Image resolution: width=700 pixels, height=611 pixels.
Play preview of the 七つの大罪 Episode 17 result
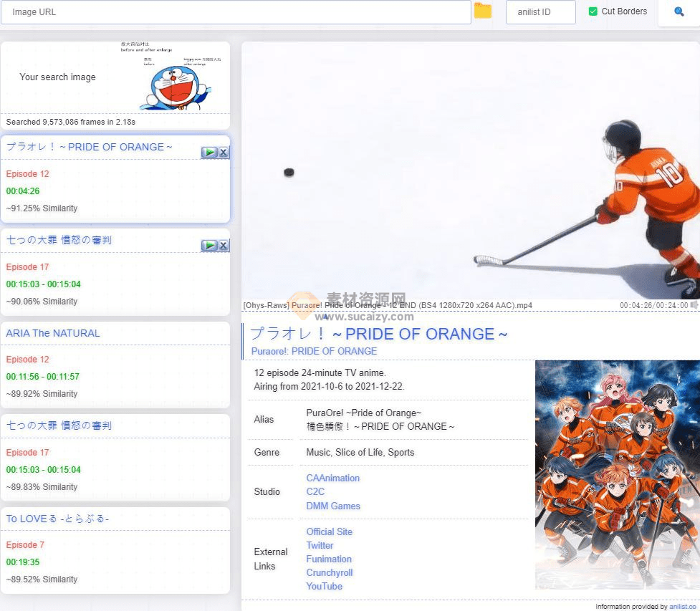[208, 244]
